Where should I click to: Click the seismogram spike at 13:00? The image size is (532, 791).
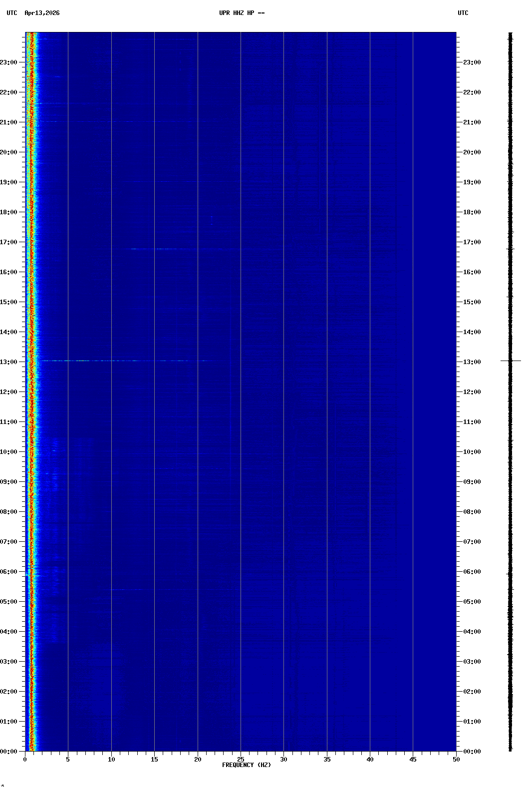point(511,361)
